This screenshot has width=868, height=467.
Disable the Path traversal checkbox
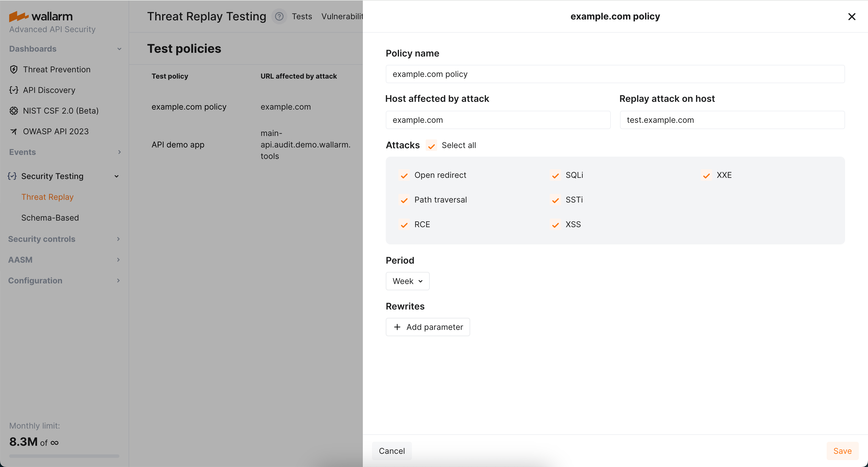(x=404, y=200)
